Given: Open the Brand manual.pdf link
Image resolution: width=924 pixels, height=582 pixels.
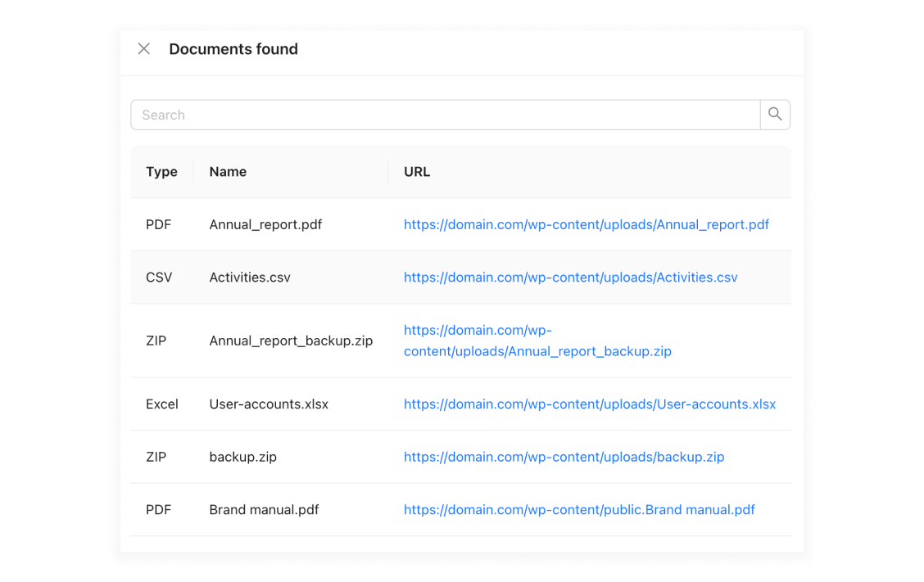Looking at the screenshot, I should (x=579, y=510).
